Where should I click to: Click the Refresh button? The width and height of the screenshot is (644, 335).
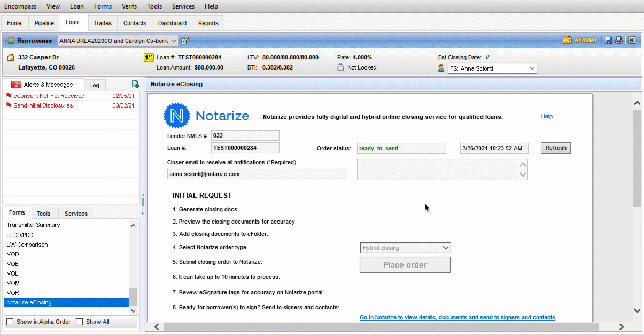click(x=556, y=148)
